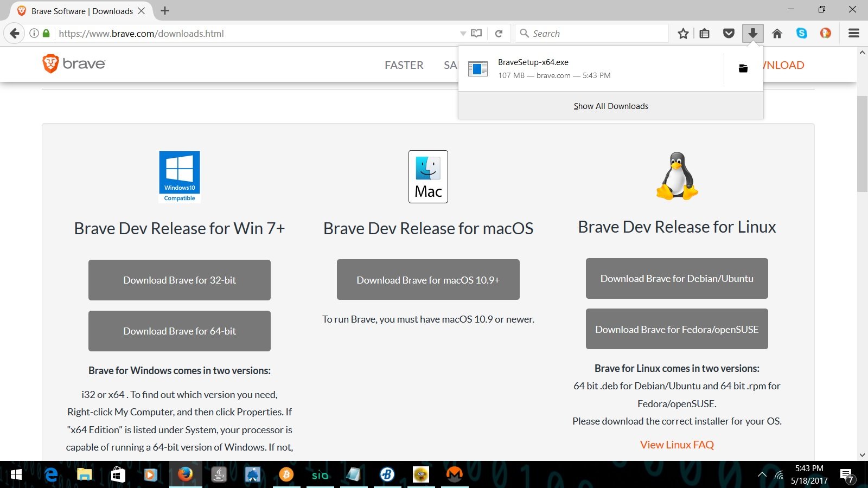The height and width of the screenshot is (488, 868).
Task: Open the Wi-Fi network tray icon
Action: 779,475
